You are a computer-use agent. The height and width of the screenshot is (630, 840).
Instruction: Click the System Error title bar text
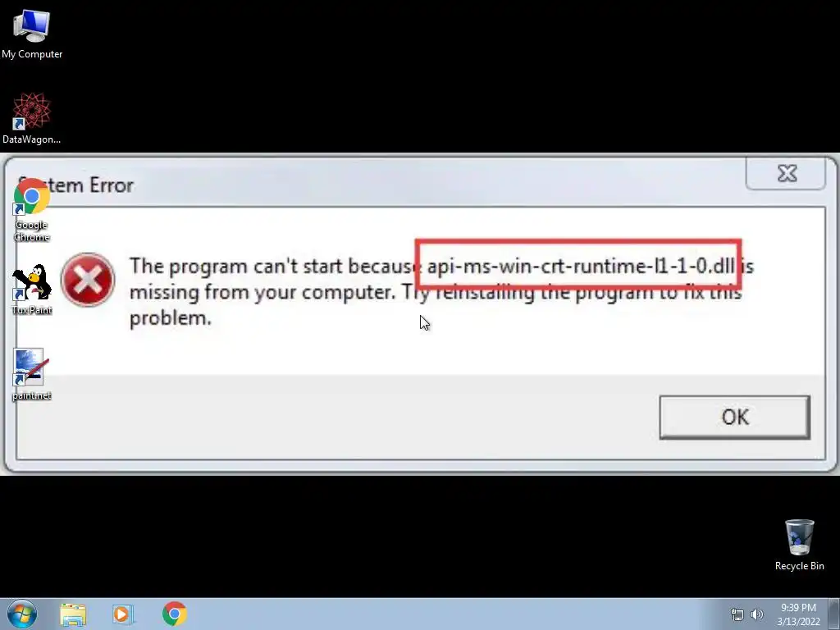click(75, 185)
